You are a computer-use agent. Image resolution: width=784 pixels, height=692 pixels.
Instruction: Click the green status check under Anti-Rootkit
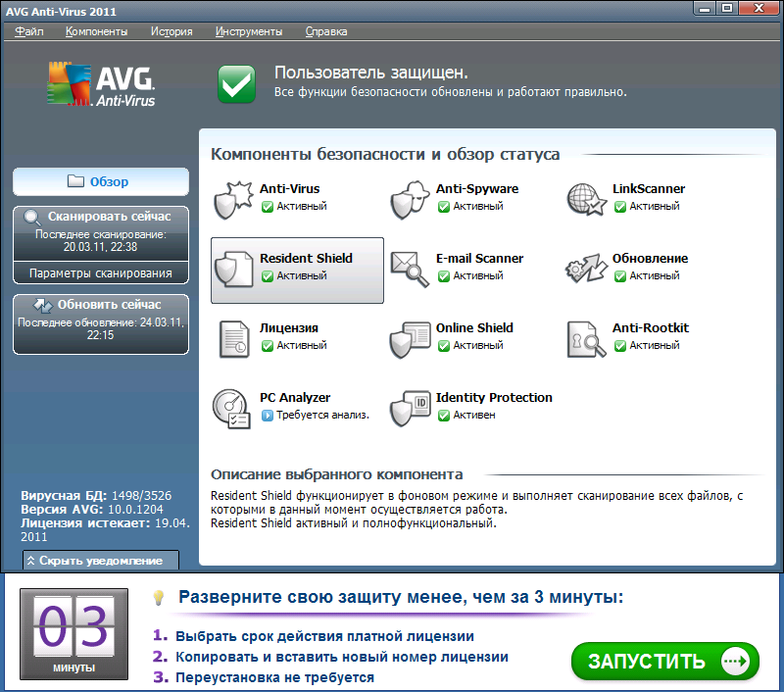coord(620,345)
